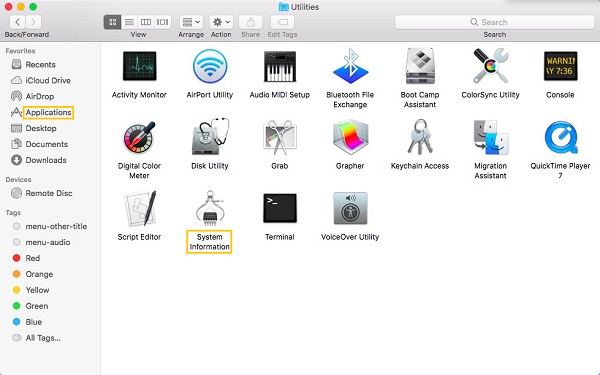Viewport: 600px width, 375px height.
Task: Open Digital Color Meter icon
Action: (x=139, y=138)
